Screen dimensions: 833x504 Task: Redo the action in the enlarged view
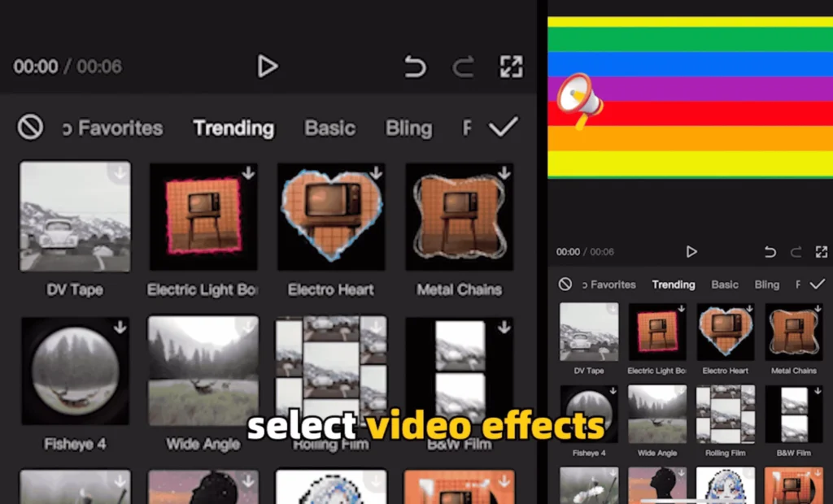[463, 67]
